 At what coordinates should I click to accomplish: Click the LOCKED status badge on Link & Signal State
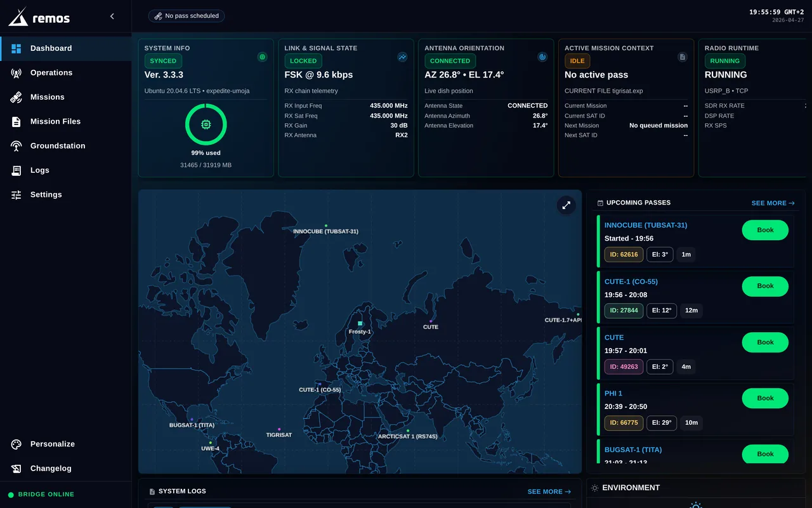tap(303, 61)
